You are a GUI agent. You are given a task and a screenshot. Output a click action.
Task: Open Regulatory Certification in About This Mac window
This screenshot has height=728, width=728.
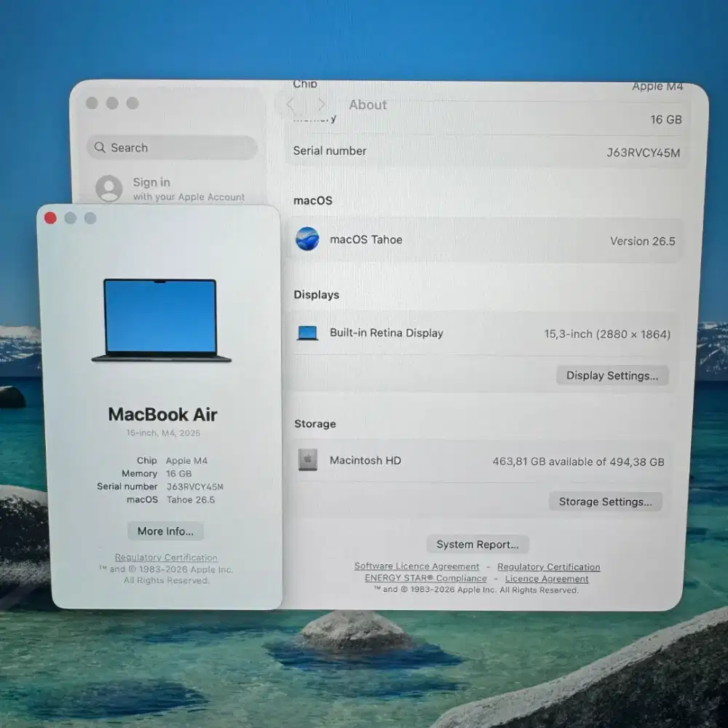tap(166, 557)
